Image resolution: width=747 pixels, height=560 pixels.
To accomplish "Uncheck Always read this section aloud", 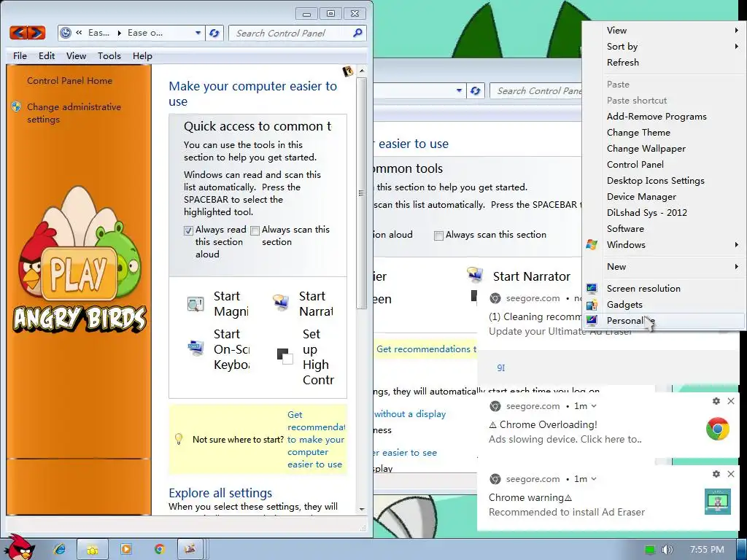I will coord(189,230).
